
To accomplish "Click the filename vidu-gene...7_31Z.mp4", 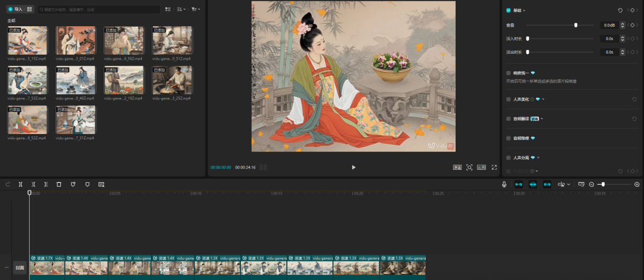I will pyautogui.click(x=75, y=138).
